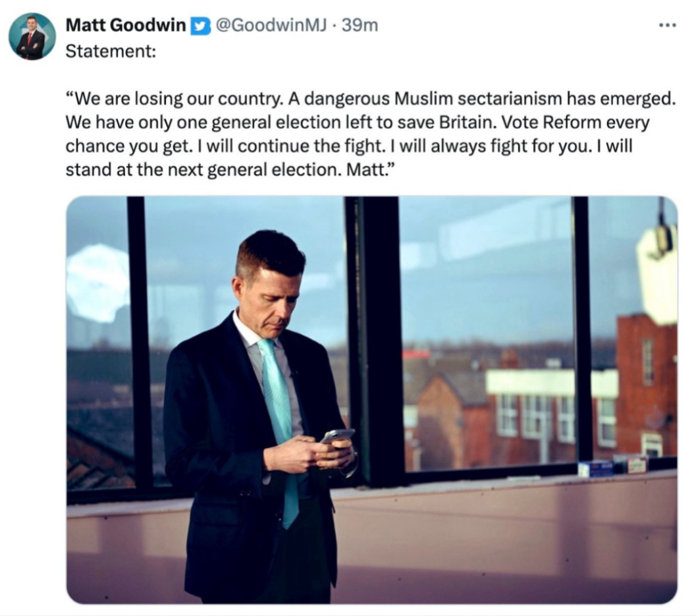Viewport: 696px width, 616px height.
Task: Open the circular profile avatar picture
Action: pyautogui.click(x=32, y=36)
